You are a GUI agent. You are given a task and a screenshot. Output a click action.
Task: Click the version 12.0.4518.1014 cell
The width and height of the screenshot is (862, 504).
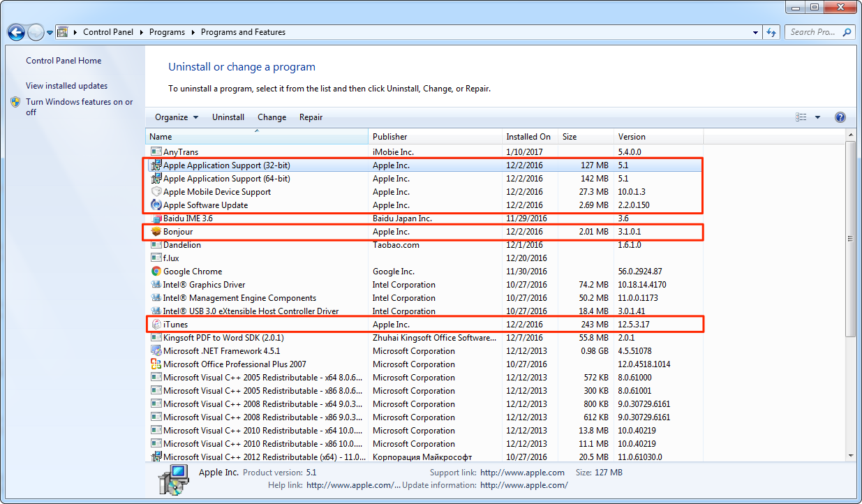643,364
